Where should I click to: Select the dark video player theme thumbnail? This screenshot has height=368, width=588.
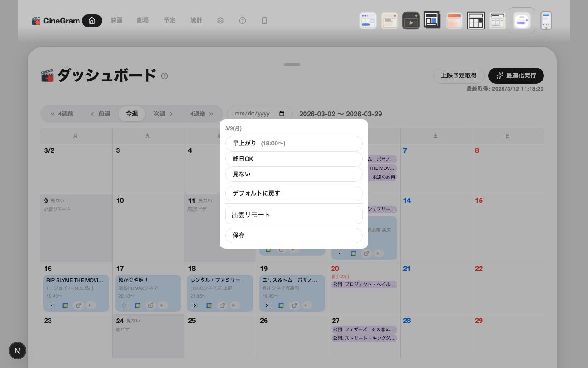pyautogui.click(x=411, y=21)
